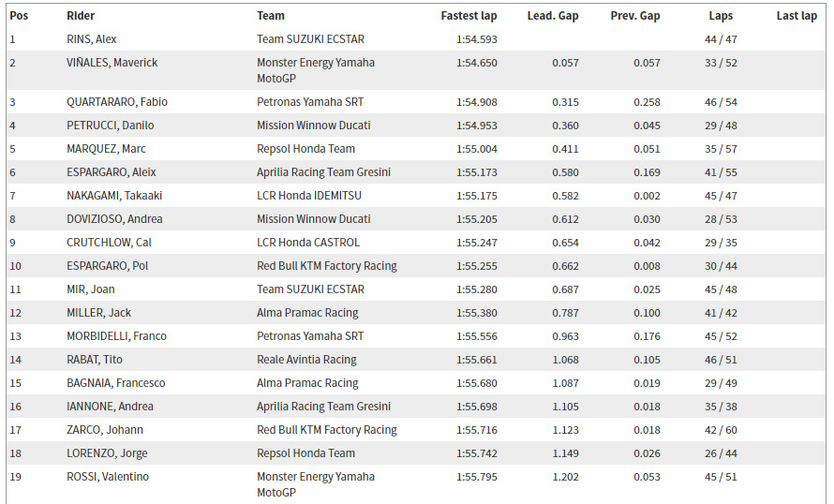Viewport: 834px width, 504px height.
Task: Click ZARCO, Johann's laps value 42 / 60
Action: coord(721,430)
